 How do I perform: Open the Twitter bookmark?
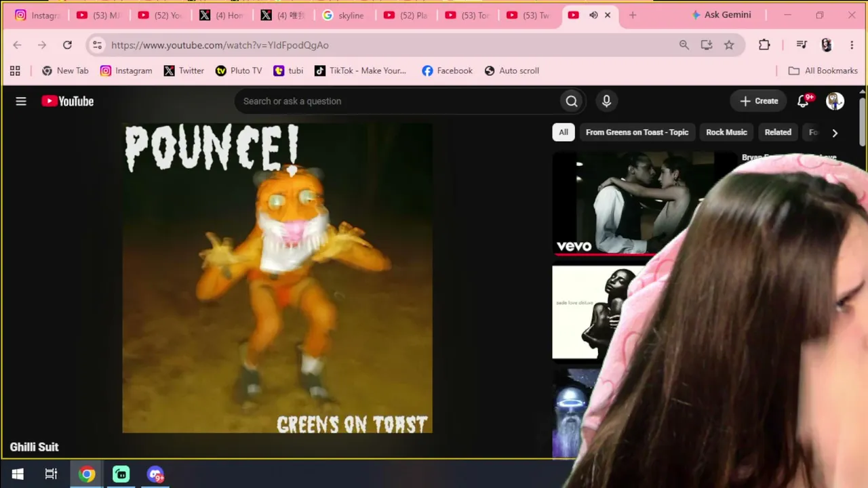tap(184, 70)
